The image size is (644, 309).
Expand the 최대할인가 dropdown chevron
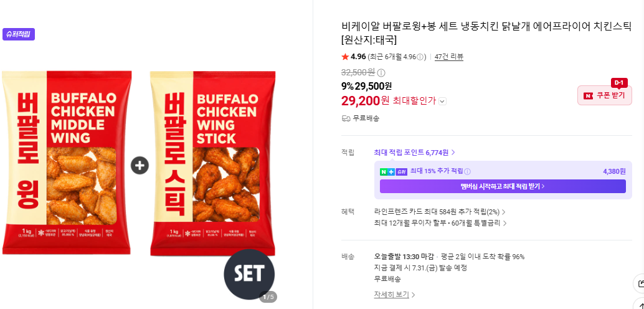point(442,101)
